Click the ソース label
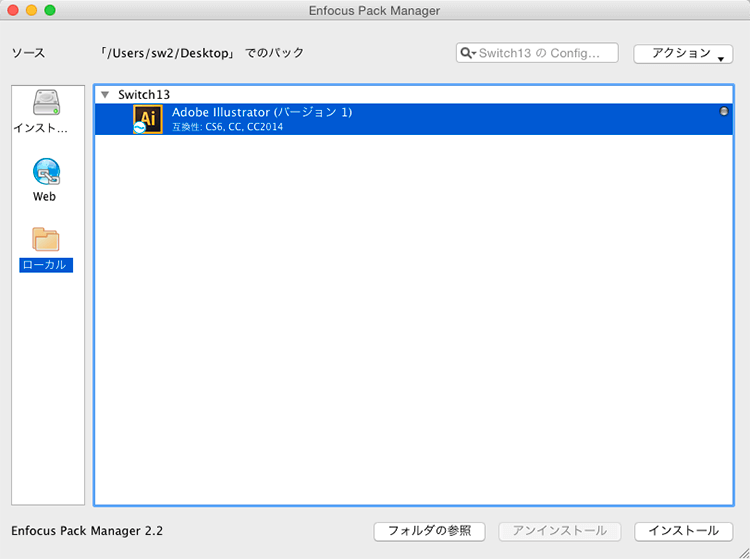 tap(28, 53)
